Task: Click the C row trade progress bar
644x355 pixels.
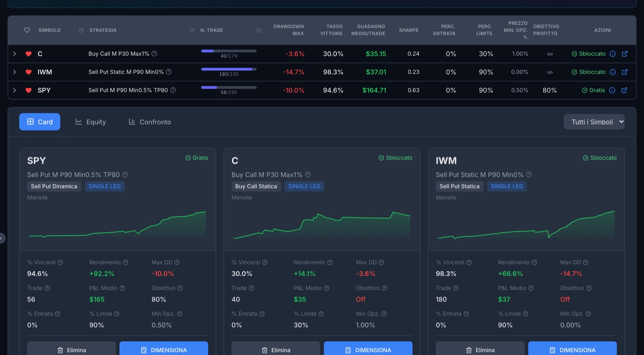Action: 229,51
